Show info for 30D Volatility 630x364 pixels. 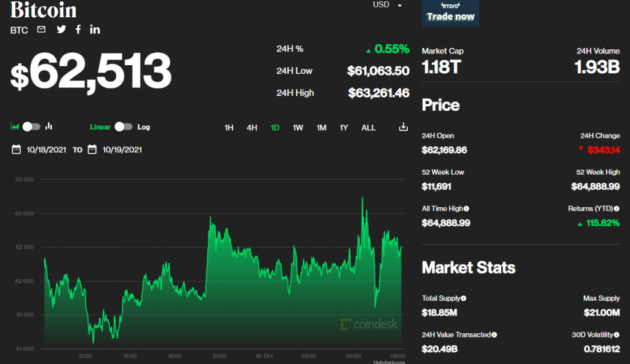[616, 334]
